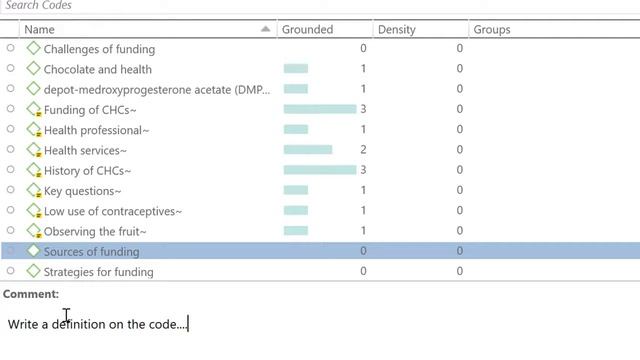Screen dimensions: 640x360
Task: Sort codes by the Name column header
Action: (148, 29)
